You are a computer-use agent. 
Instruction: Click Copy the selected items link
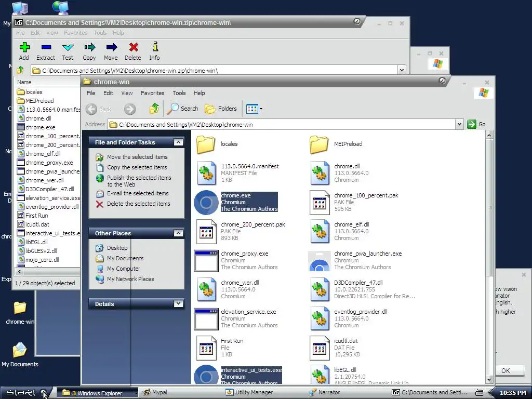(x=137, y=167)
